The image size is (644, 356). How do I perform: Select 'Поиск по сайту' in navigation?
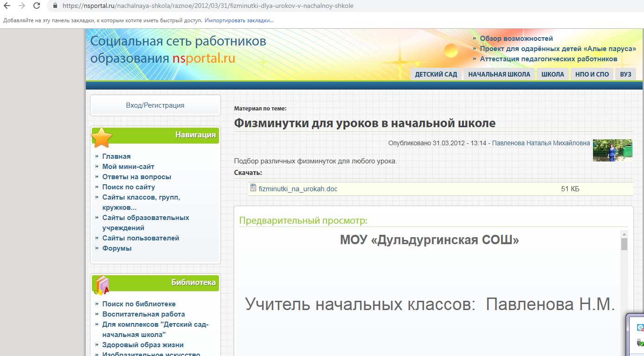tap(129, 187)
